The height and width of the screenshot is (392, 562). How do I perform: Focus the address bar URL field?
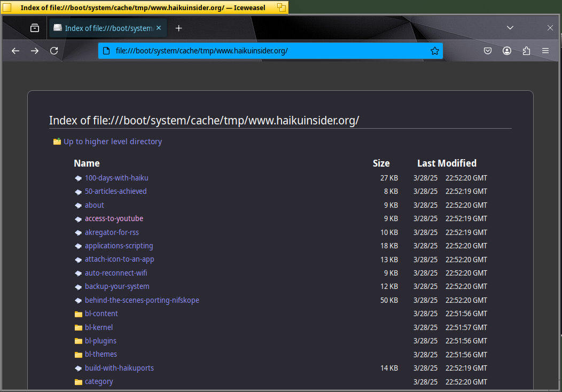[271, 51]
